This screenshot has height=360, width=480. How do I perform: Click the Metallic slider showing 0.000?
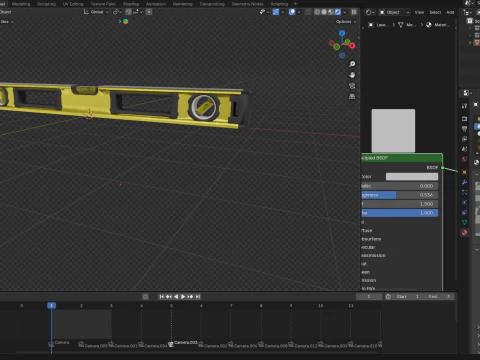pos(399,186)
